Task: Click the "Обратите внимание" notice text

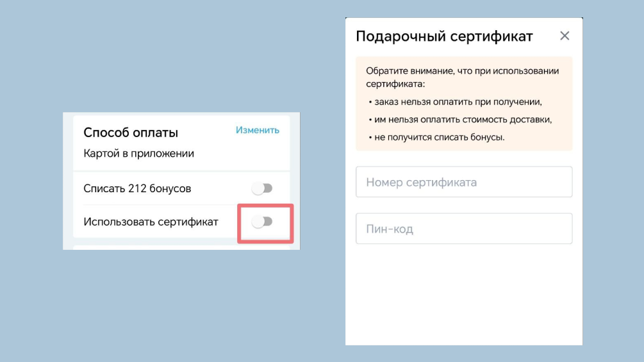Action: [462, 71]
